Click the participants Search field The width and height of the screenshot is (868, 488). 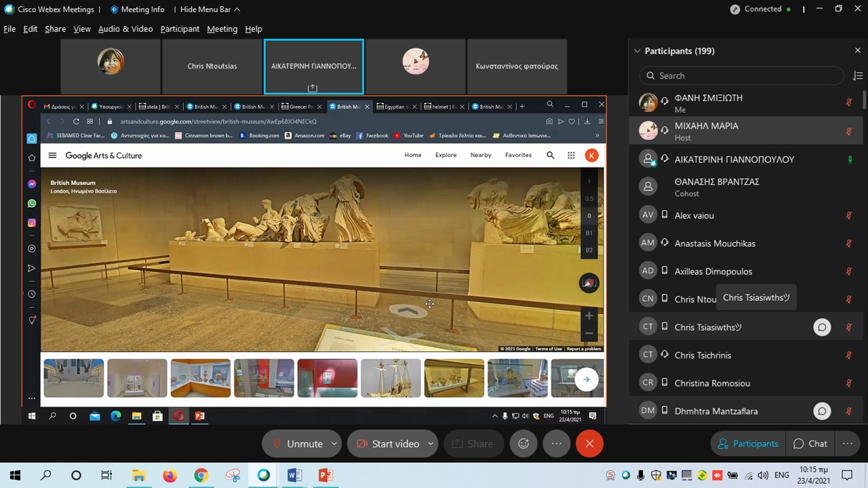pos(743,76)
